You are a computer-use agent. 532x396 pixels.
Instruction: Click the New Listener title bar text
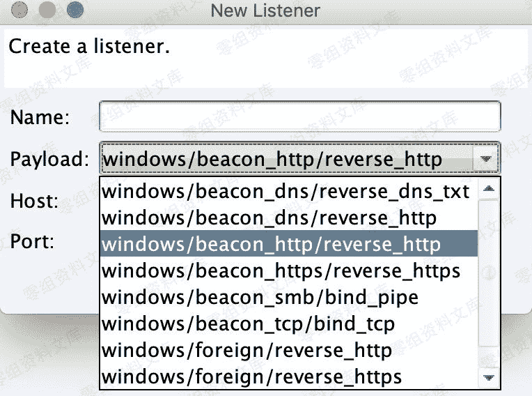pos(265,11)
